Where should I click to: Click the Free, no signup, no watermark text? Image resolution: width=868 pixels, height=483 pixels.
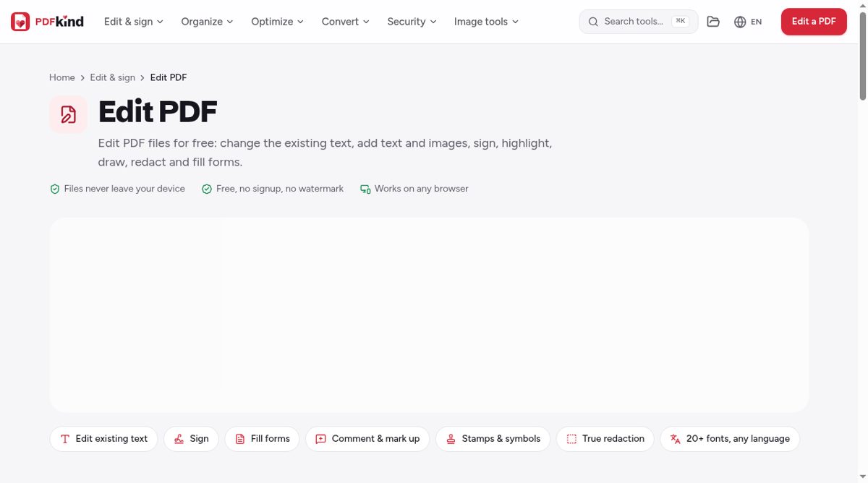280,189
